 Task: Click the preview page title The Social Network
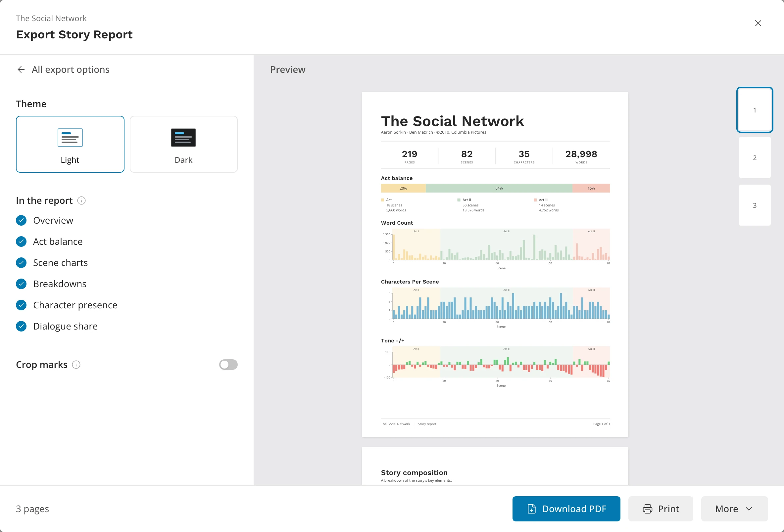[452, 121]
